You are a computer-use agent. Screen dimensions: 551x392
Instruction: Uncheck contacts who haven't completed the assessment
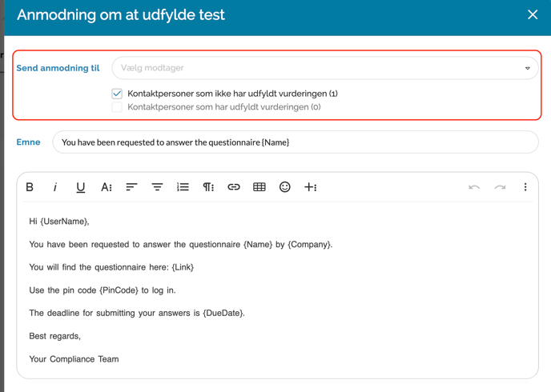click(x=117, y=94)
